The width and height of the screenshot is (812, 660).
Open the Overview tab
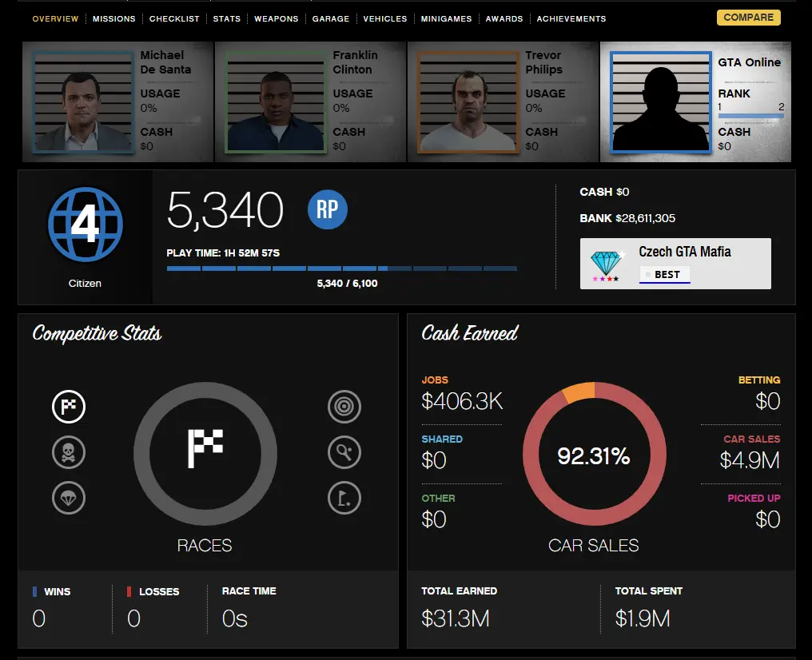pos(55,18)
